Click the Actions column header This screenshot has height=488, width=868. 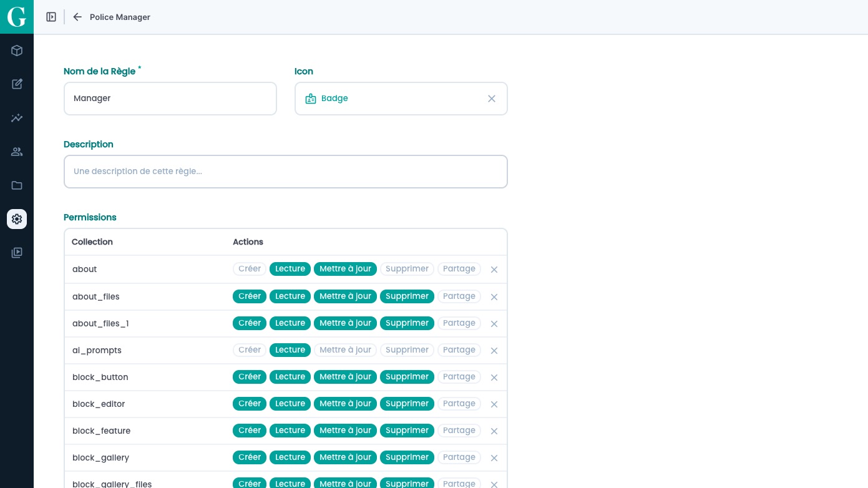(248, 242)
